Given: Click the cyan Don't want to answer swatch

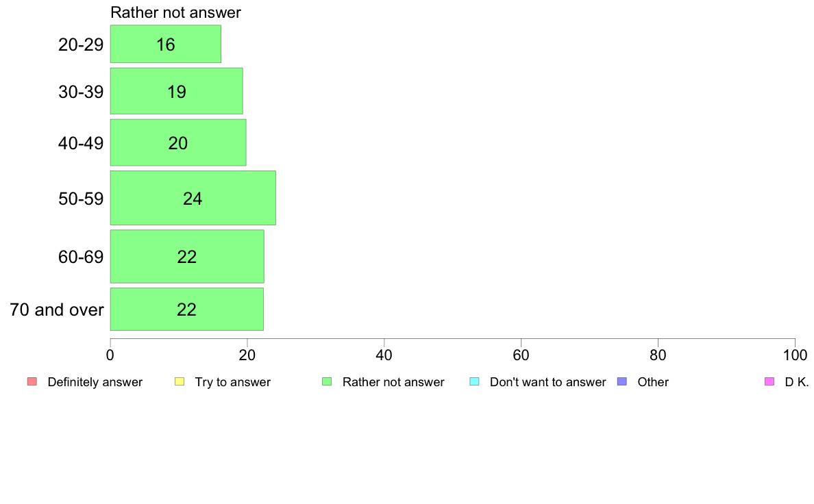Looking at the screenshot, I should pyautogui.click(x=474, y=381).
